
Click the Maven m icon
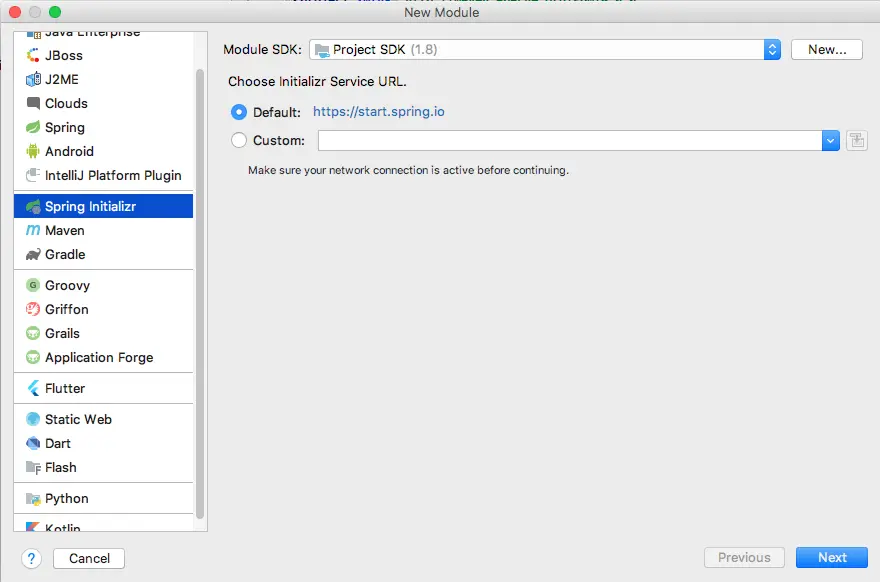coord(33,230)
